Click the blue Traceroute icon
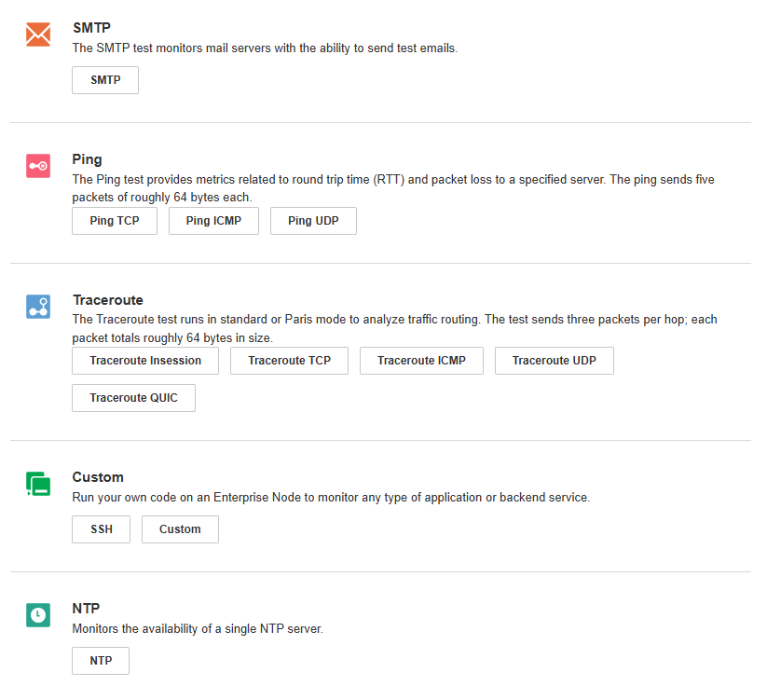This screenshot has height=700, width=767. (x=38, y=307)
